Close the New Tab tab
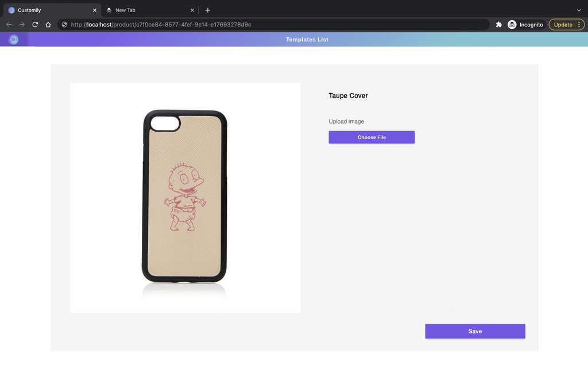This screenshot has height=368, width=588. pos(192,10)
